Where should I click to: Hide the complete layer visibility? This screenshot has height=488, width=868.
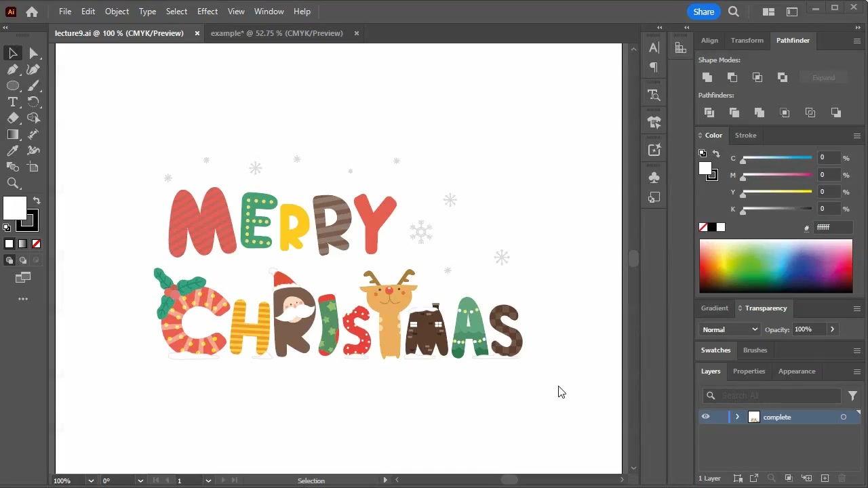(x=705, y=417)
